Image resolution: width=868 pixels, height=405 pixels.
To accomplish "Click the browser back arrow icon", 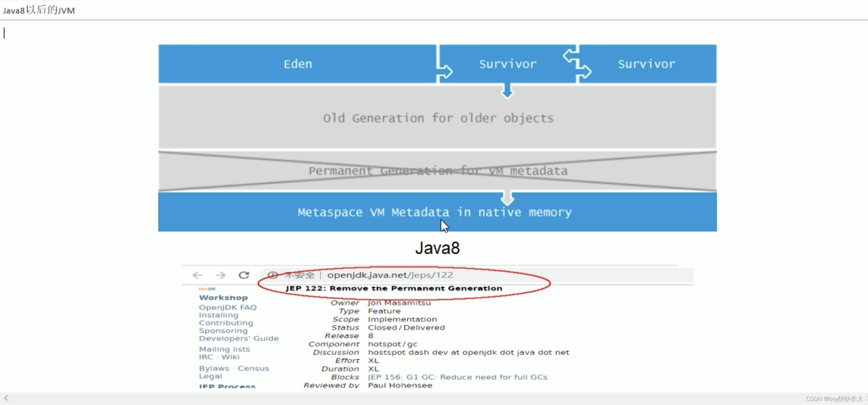I will (x=197, y=275).
